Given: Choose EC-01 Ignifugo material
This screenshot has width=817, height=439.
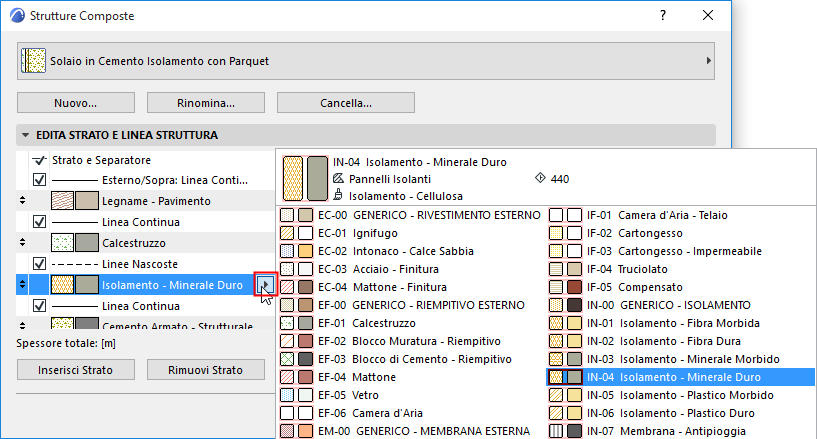Looking at the screenshot, I should pyautogui.click(x=411, y=233).
